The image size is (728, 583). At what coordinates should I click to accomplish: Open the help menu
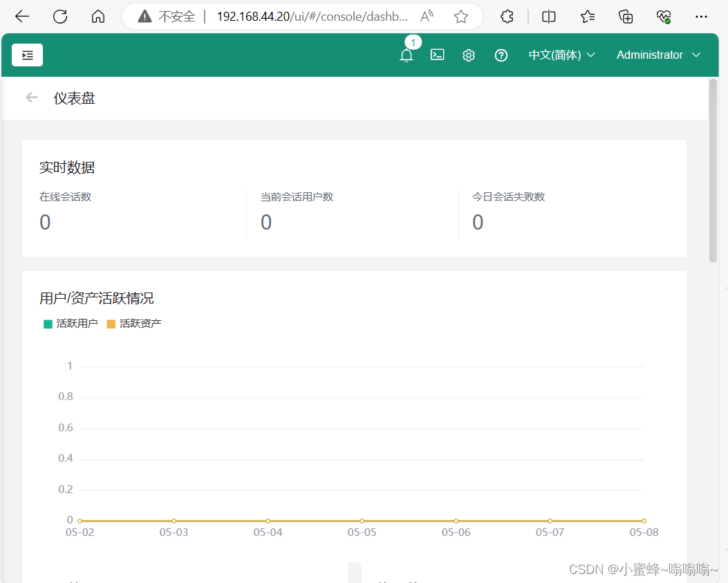click(x=501, y=55)
